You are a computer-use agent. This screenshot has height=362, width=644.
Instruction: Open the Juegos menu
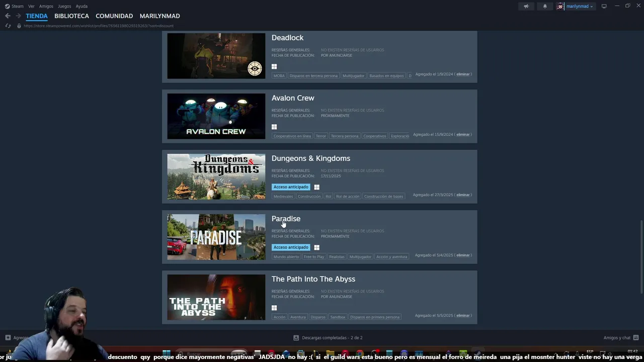coord(64,6)
